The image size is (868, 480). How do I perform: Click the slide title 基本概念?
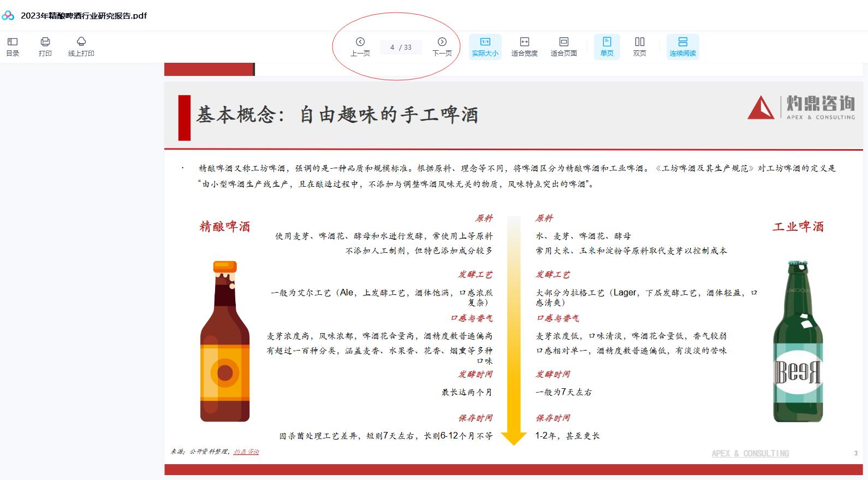point(337,115)
